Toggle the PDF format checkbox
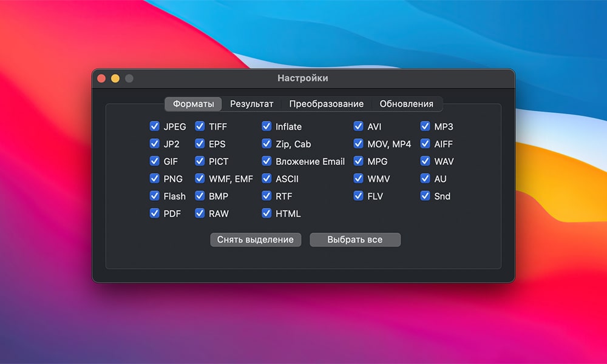 coord(154,214)
